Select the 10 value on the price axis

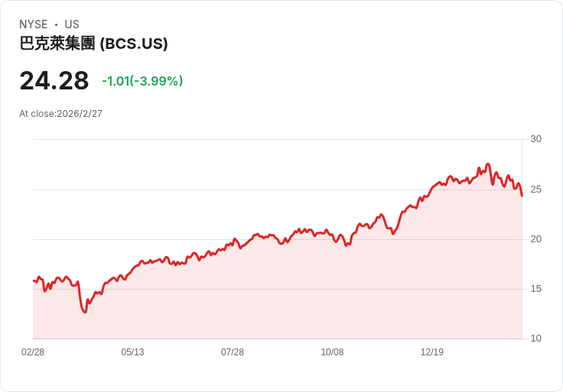pyautogui.click(x=535, y=339)
